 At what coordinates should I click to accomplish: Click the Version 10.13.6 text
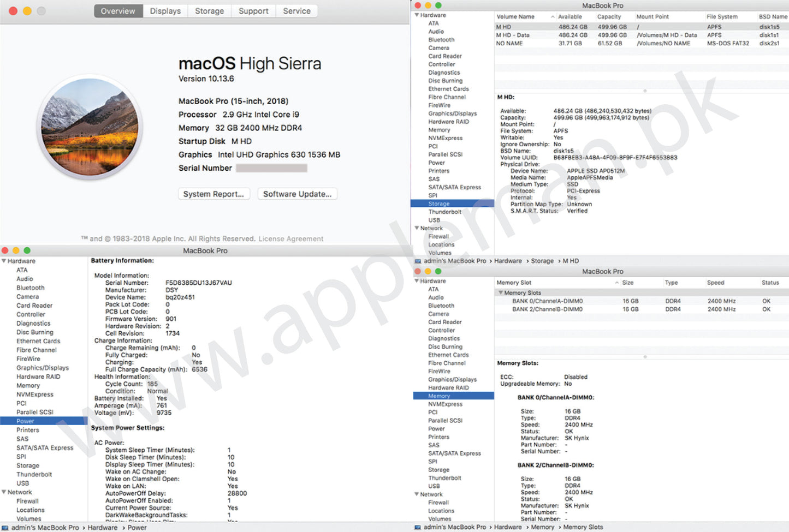pyautogui.click(x=206, y=79)
